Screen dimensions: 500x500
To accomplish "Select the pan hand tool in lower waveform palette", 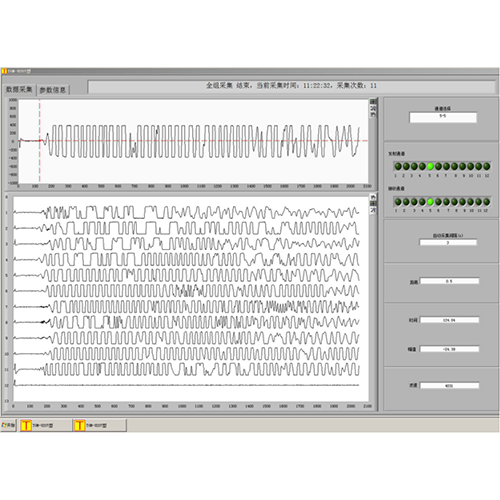I will tap(373, 197).
